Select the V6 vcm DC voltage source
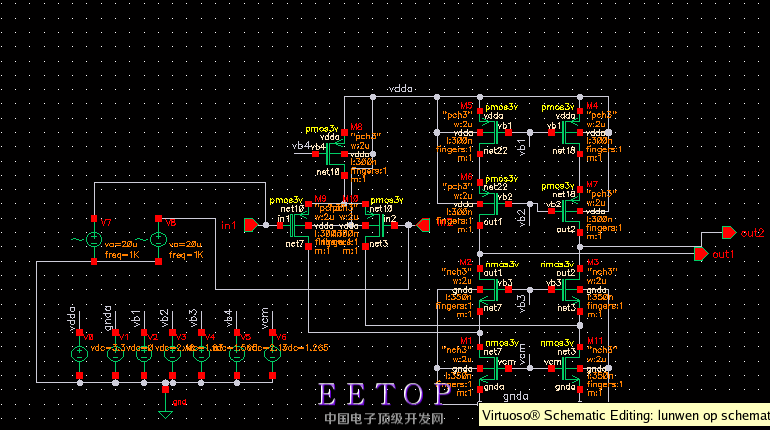The width and height of the screenshot is (770, 431). 271,353
